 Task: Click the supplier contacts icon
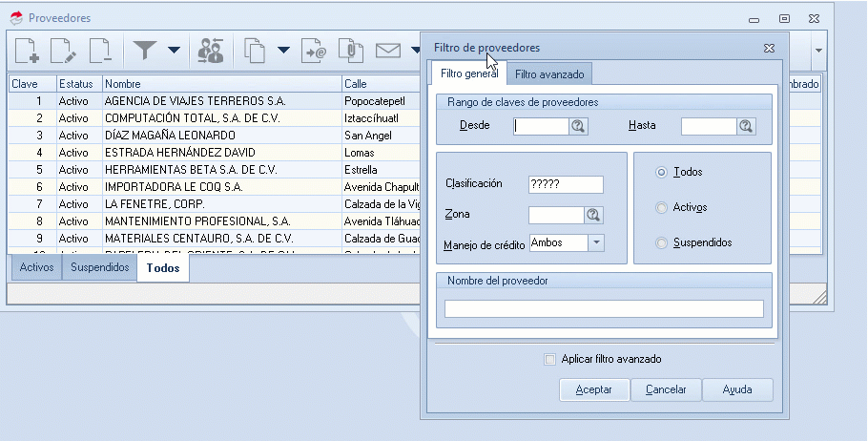(x=211, y=51)
